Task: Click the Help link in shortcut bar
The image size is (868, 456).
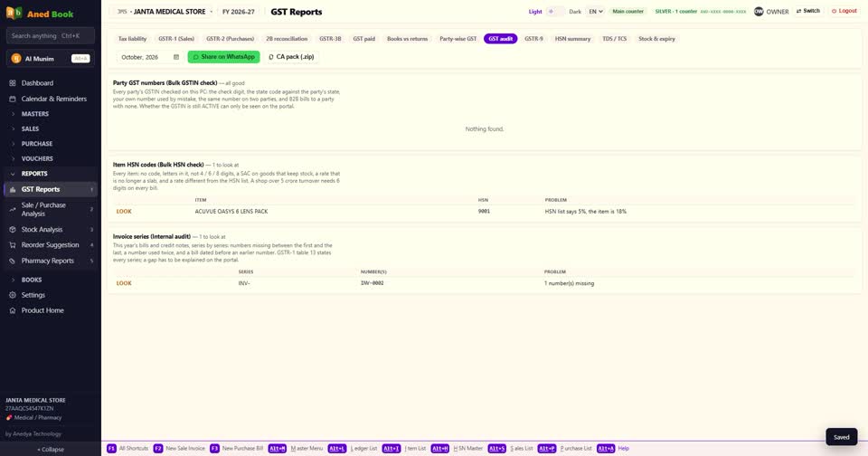Action: pos(623,448)
